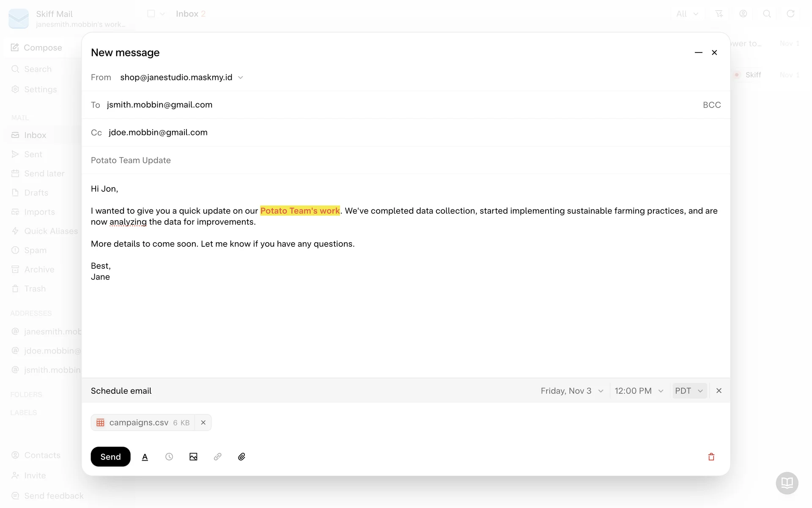Open text formatting options icon
Viewport: 812px width, 508px height.
145,457
